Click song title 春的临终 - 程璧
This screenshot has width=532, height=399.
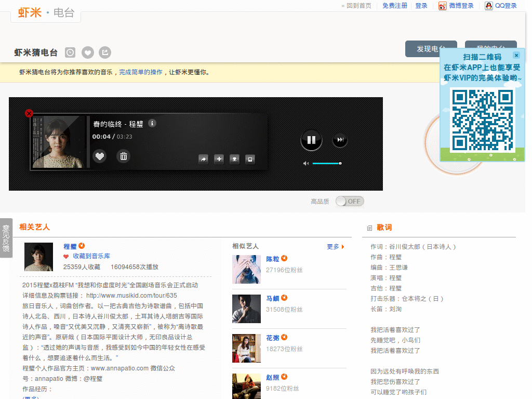pos(118,124)
